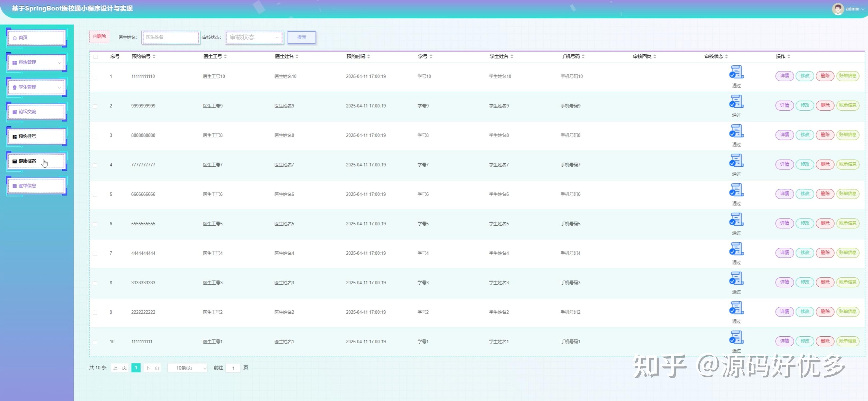Click the 搜索 search button

(301, 37)
